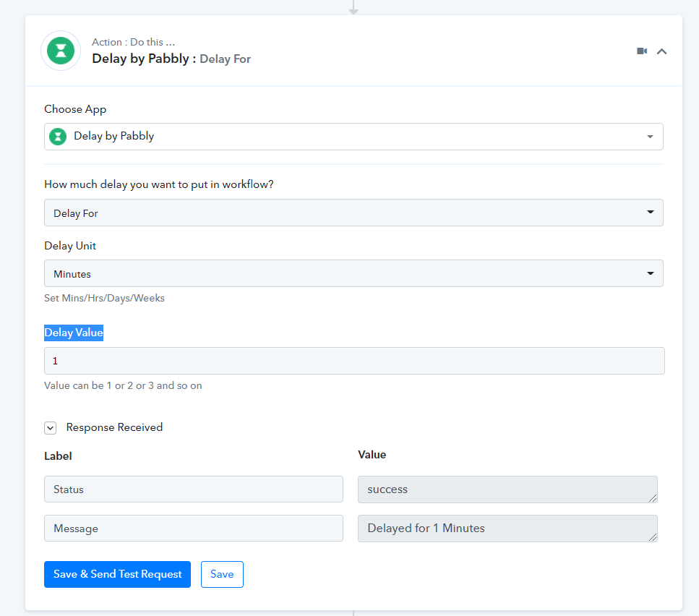Click the Delay Value input field
The height and width of the screenshot is (616, 699).
[353, 361]
